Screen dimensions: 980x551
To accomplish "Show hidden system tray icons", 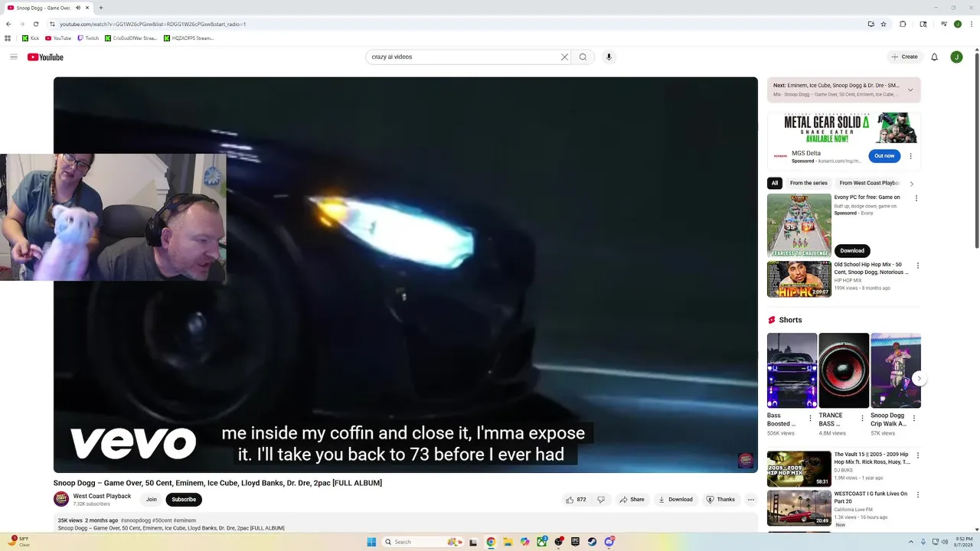I will point(911,542).
